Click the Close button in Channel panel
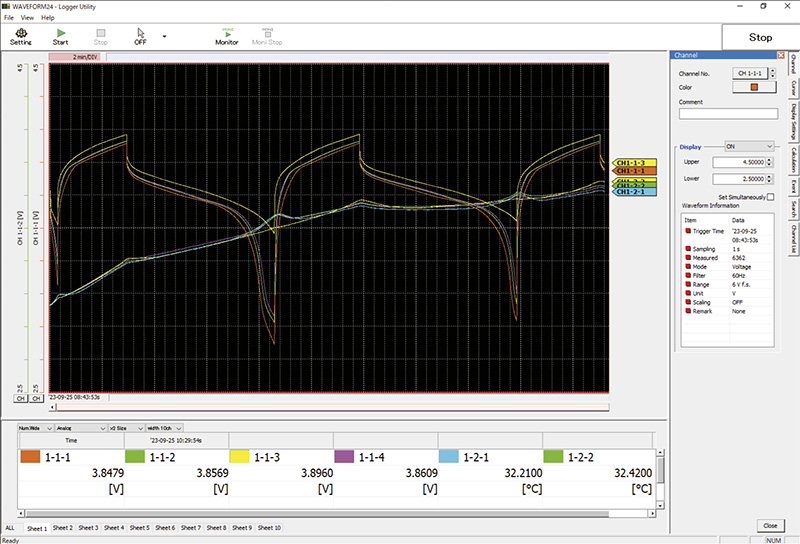The height and width of the screenshot is (544, 800). (x=770, y=526)
